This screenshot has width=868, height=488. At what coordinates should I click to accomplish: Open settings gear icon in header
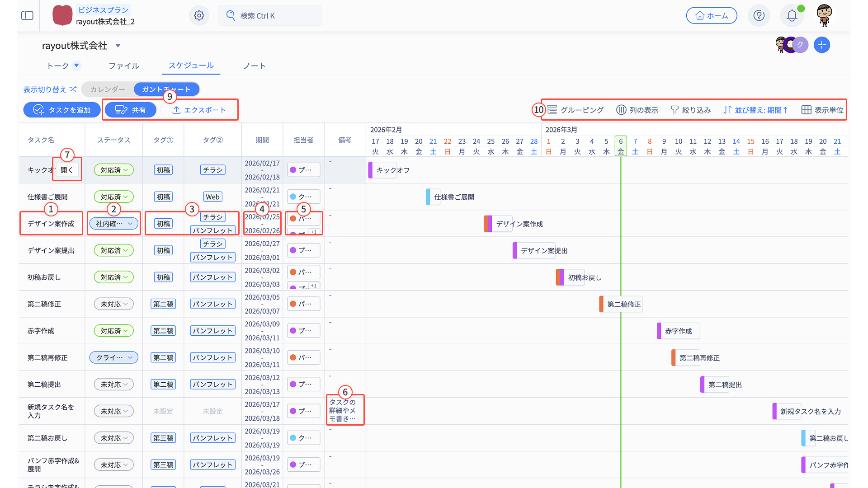click(x=199, y=16)
